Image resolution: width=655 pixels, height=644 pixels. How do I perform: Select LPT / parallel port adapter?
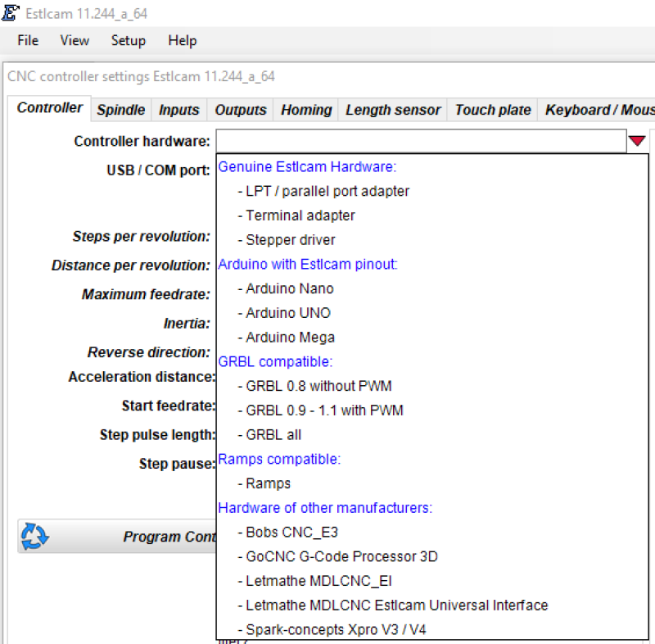(x=432, y=192)
